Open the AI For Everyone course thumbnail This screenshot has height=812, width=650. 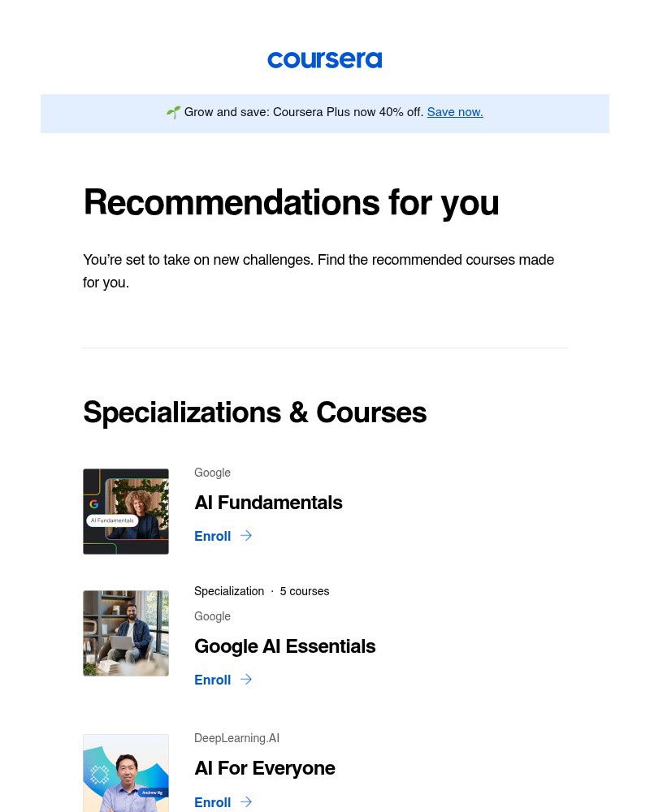(x=126, y=773)
